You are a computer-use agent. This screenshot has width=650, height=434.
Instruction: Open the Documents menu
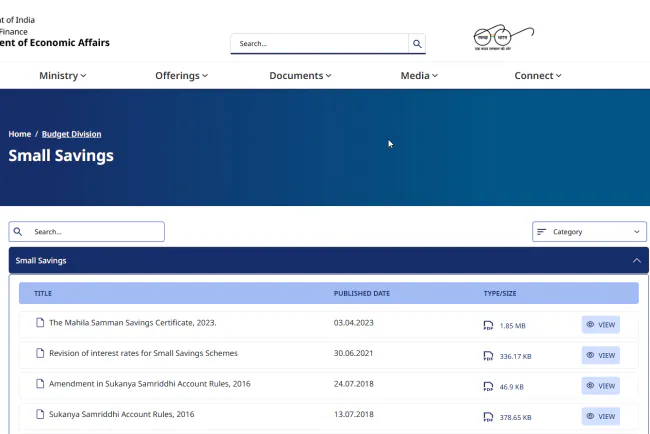(x=300, y=75)
